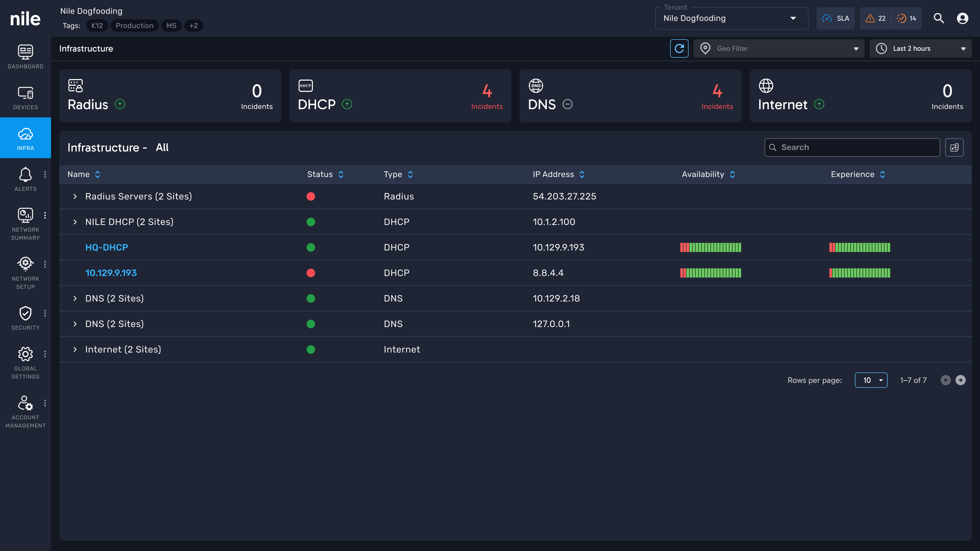Open the Tenant Nile Dogfooding dropdown
Image resolution: width=980 pixels, height=551 pixels.
click(x=731, y=18)
